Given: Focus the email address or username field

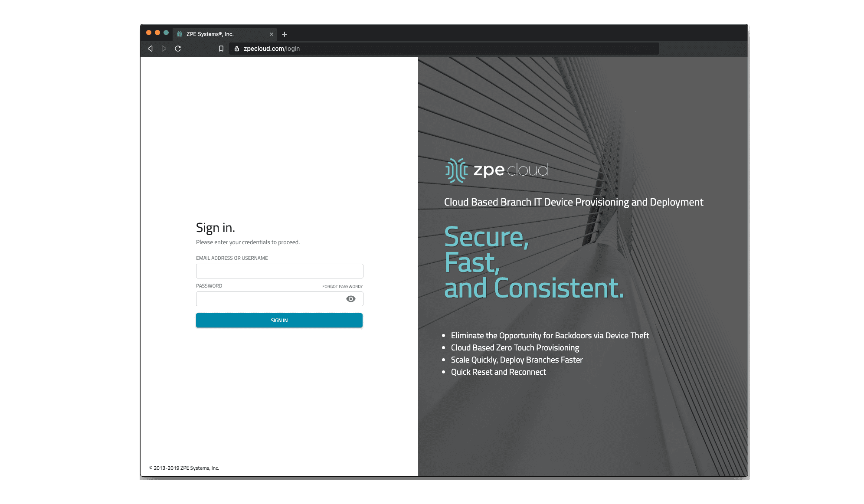Looking at the screenshot, I should (x=280, y=271).
